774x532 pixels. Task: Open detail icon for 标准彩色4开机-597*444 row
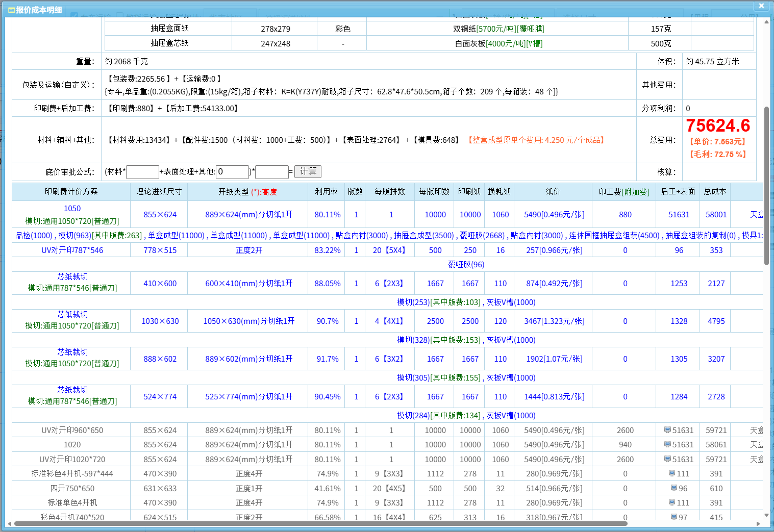click(672, 473)
